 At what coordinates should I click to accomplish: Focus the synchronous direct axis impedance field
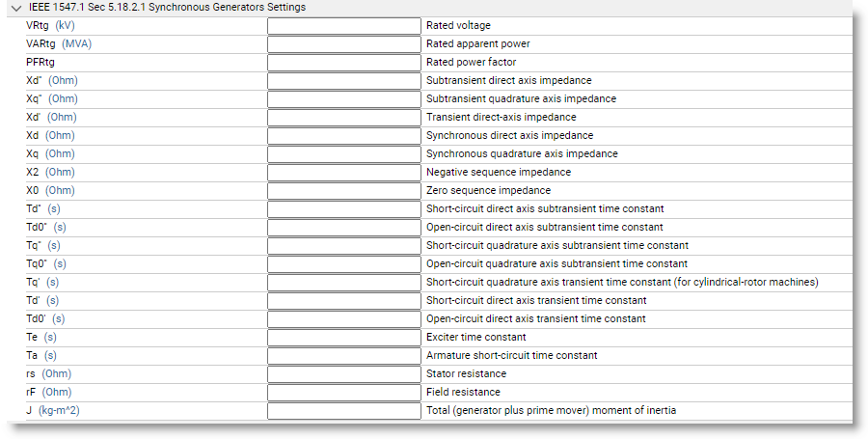pos(343,136)
